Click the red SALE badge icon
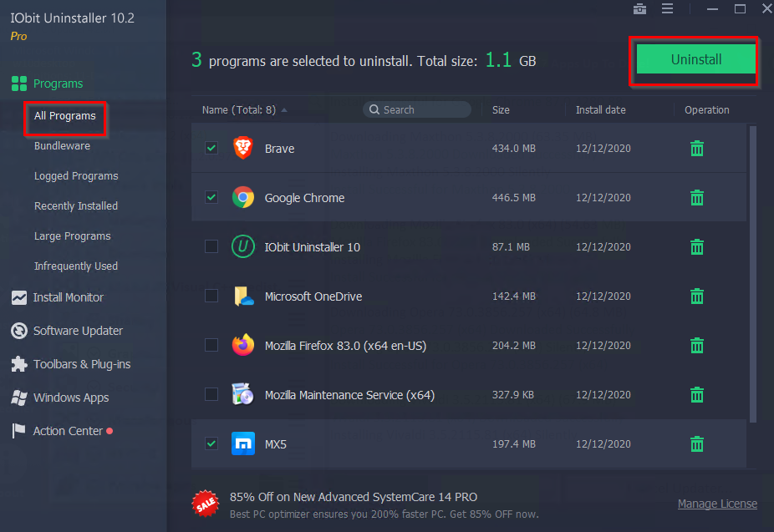The width and height of the screenshot is (774, 532). pyautogui.click(x=206, y=504)
